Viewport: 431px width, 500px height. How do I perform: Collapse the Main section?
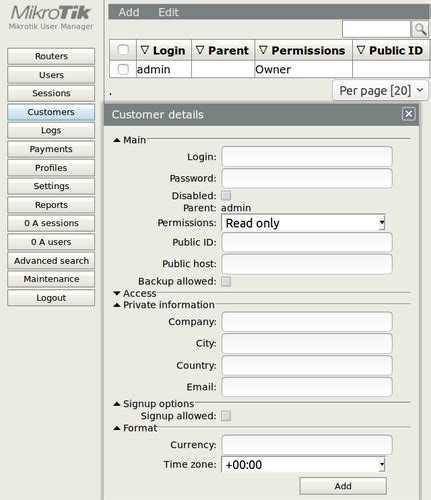(x=117, y=140)
